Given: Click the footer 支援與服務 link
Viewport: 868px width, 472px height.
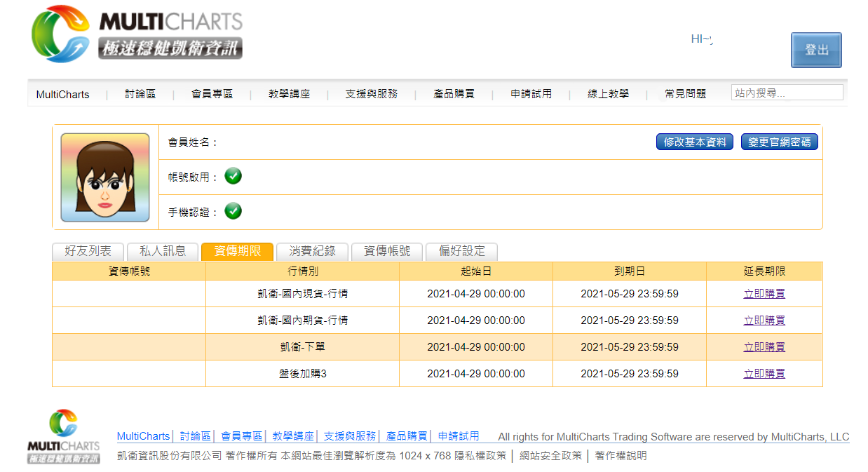Looking at the screenshot, I should pos(350,436).
